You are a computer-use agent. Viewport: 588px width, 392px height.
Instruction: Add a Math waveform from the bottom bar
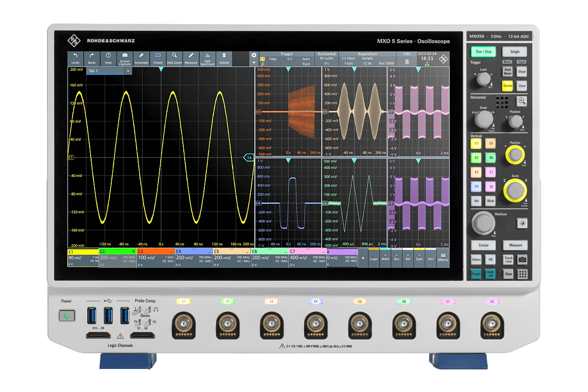tap(386, 257)
